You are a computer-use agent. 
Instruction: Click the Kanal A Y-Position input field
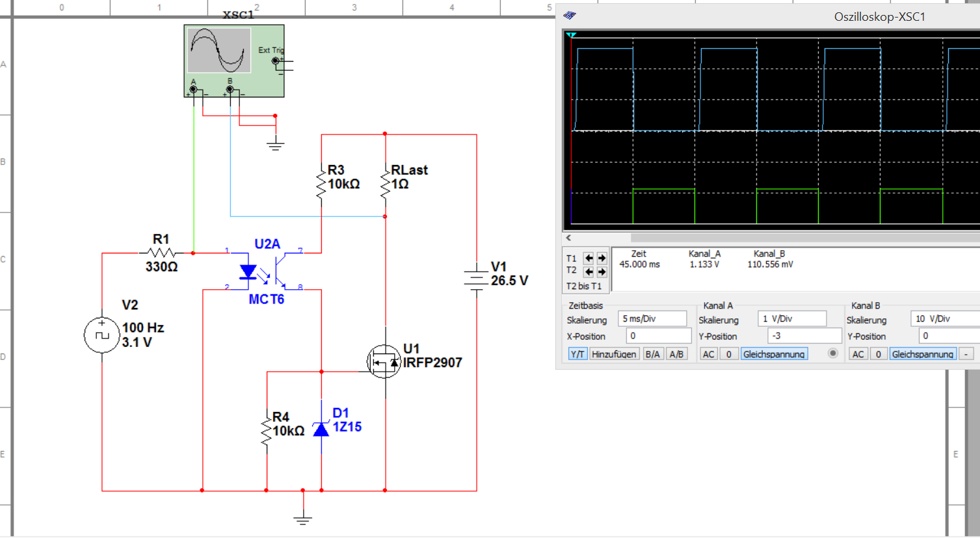pyautogui.click(x=804, y=336)
